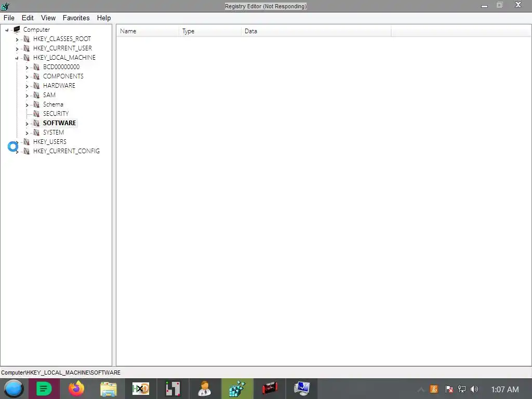The image size is (532, 399).
Task: Click the HKEY_CLASSES_ROOT folder icon
Action: pos(26,39)
